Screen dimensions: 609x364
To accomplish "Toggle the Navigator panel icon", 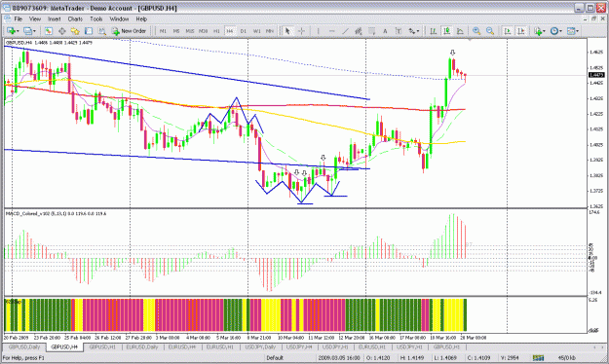I will [75, 31].
